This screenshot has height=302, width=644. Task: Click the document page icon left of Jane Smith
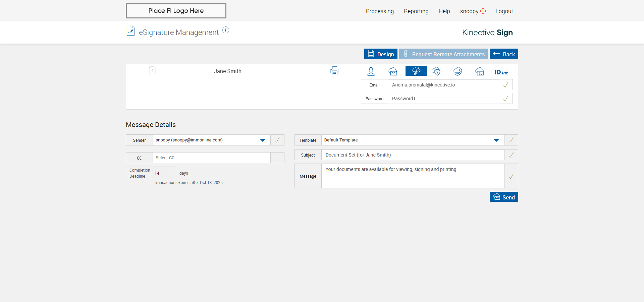(152, 71)
